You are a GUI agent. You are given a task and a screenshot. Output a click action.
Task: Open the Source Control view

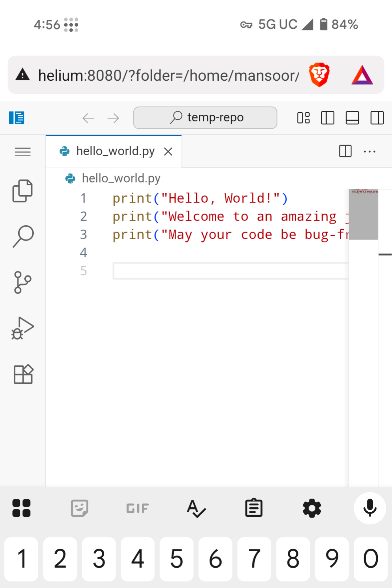click(x=23, y=282)
